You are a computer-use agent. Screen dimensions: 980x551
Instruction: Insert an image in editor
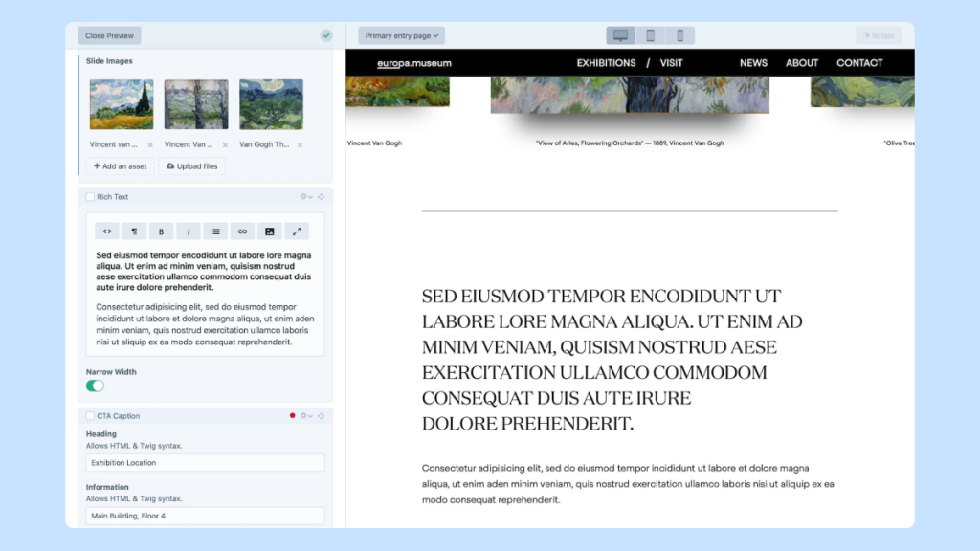[269, 231]
